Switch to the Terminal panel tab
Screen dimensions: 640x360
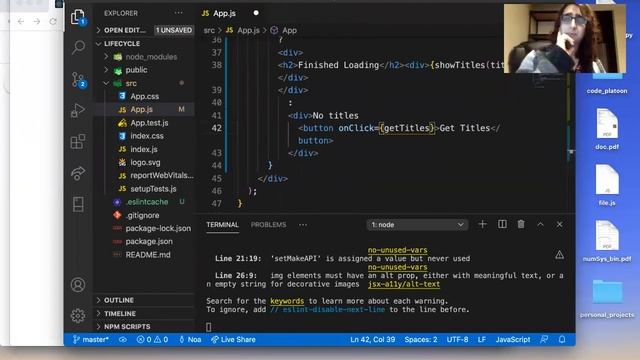[x=222, y=224]
